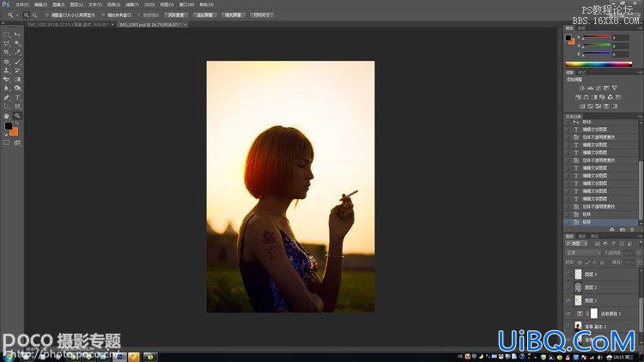Open layer filter type dropdown

[x=577, y=244]
